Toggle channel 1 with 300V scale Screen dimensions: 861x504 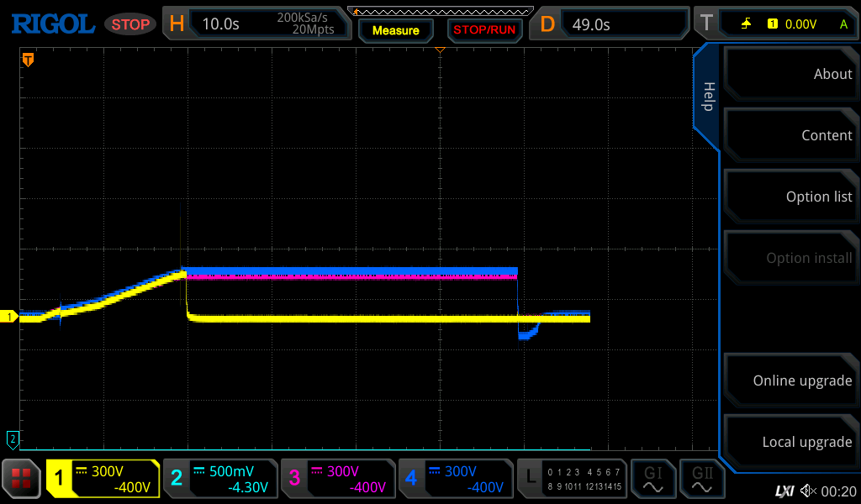pyautogui.click(x=103, y=479)
